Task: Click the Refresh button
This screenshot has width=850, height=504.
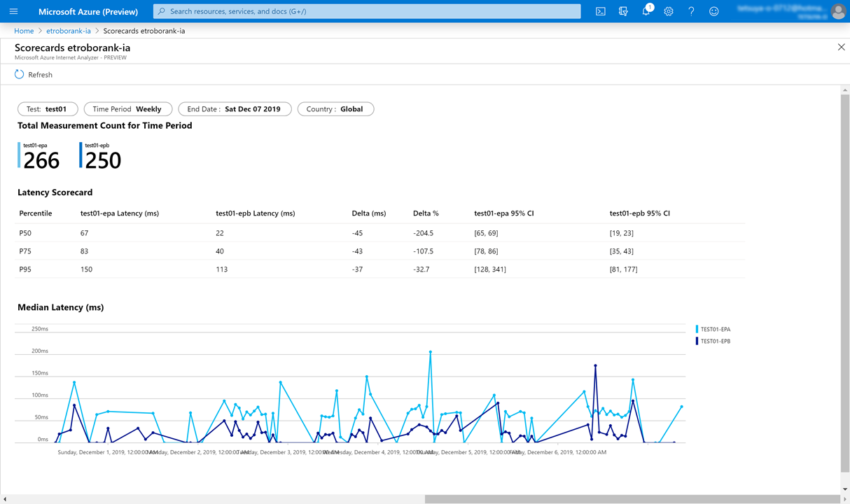Action: pyautogui.click(x=34, y=74)
